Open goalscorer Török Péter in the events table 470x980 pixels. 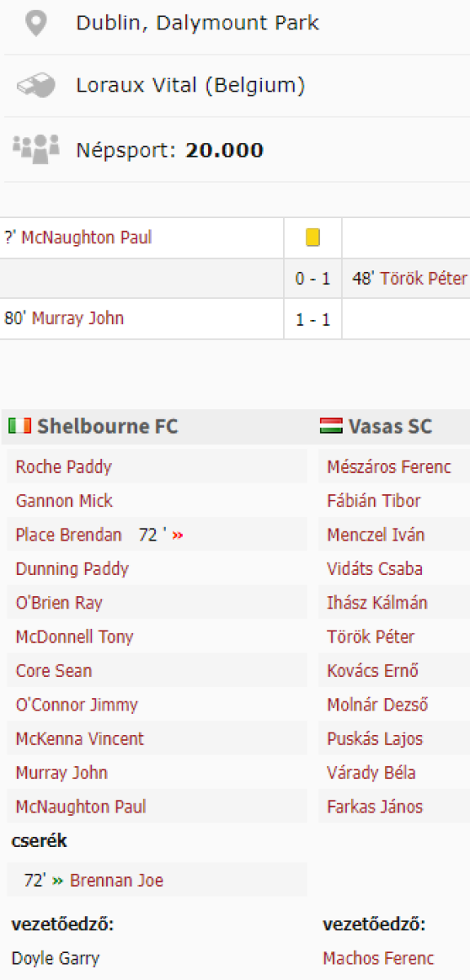(424, 278)
